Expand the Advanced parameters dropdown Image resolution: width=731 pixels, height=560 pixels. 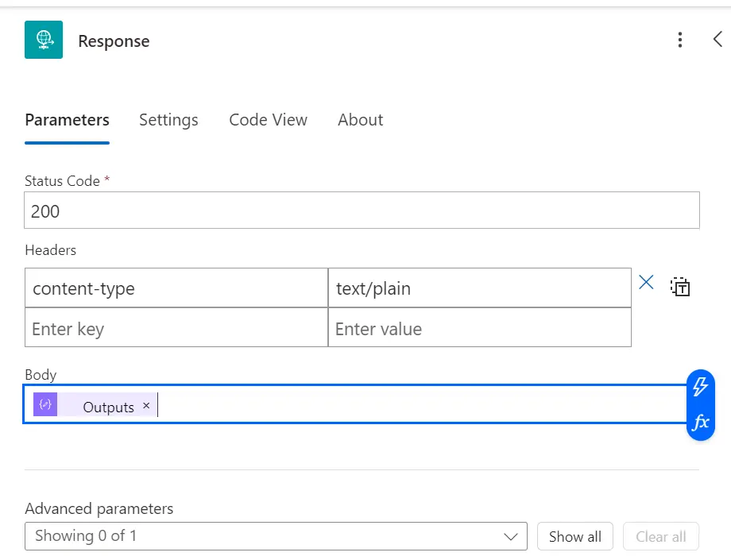276,536
